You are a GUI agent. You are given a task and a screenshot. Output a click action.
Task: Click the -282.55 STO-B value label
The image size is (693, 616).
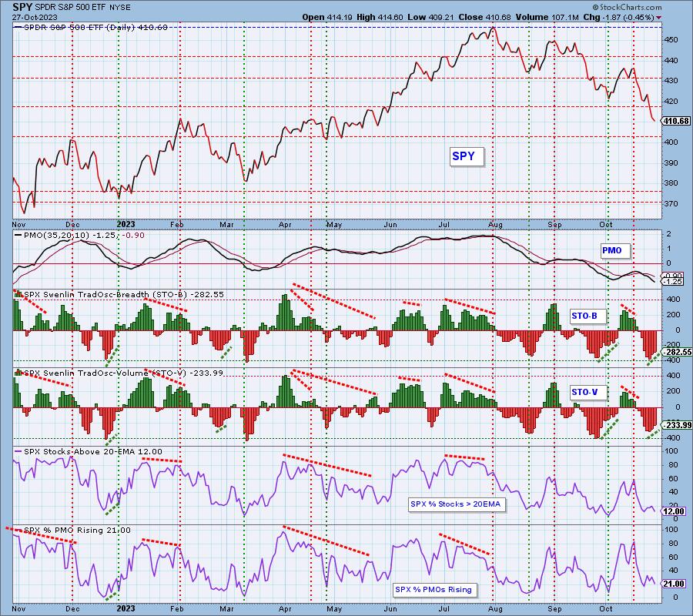point(676,352)
